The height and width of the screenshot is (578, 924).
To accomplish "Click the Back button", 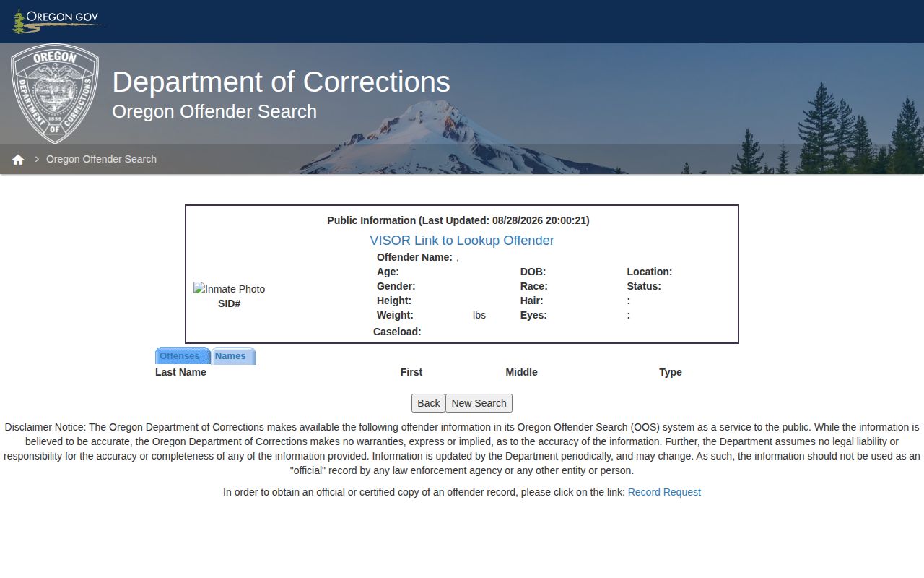I will tap(428, 403).
